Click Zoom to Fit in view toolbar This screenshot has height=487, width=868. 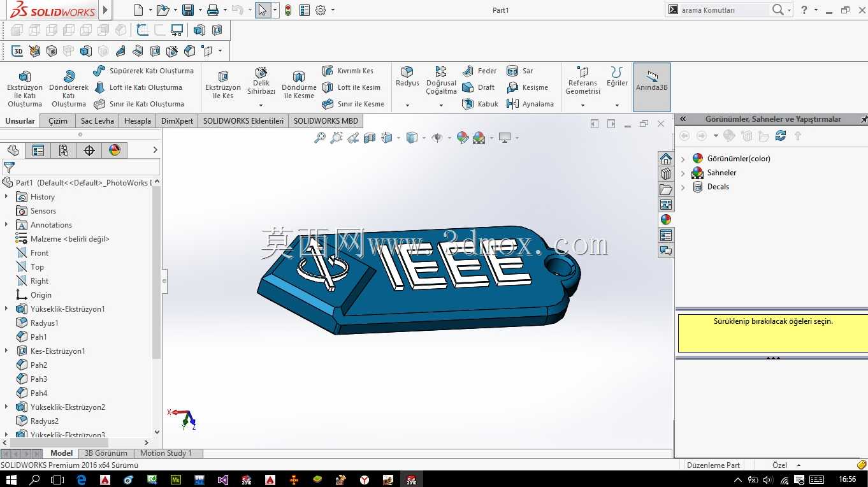(320, 138)
